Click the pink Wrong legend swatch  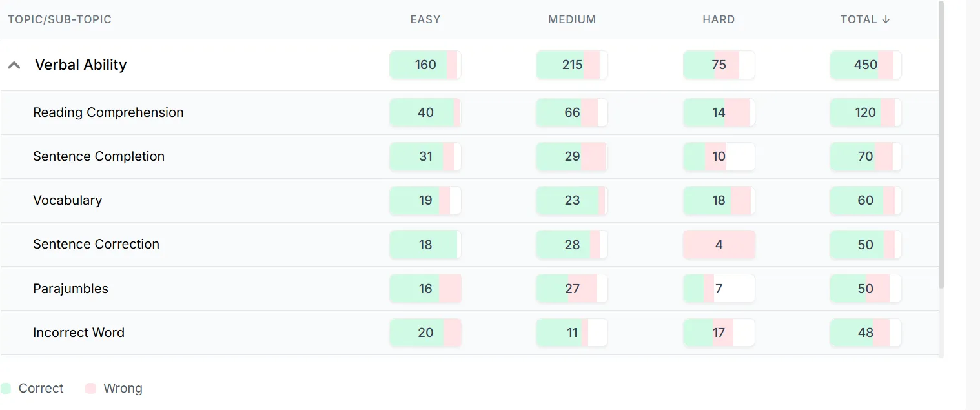pos(90,389)
